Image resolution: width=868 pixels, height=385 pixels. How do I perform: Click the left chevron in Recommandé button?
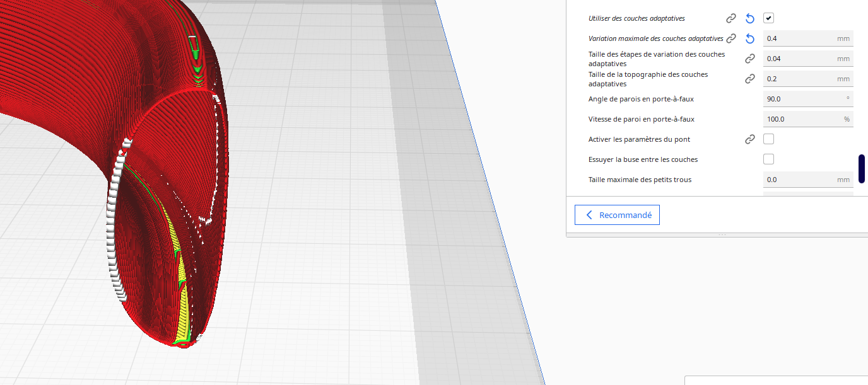click(589, 215)
